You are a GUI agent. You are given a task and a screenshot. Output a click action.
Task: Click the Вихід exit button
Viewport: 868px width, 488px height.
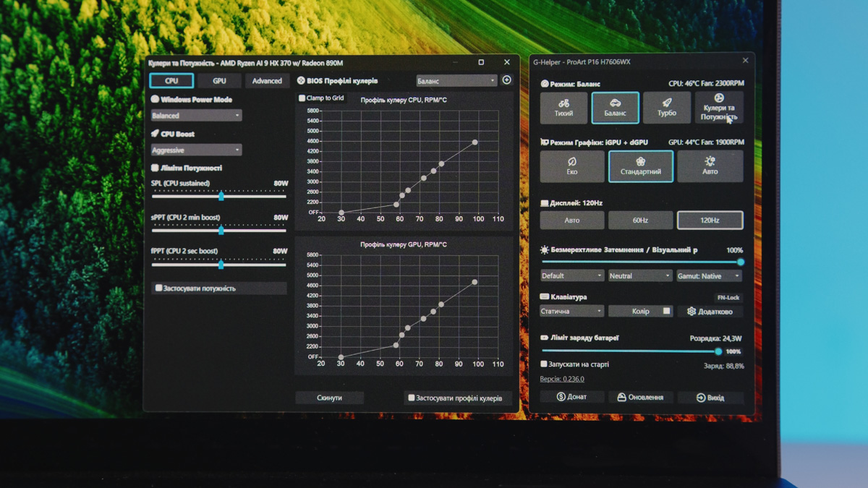pyautogui.click(x=710, y=397)
